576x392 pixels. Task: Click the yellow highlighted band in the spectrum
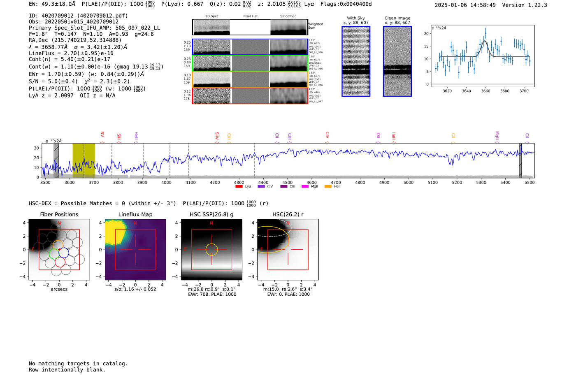click(84, 160)
